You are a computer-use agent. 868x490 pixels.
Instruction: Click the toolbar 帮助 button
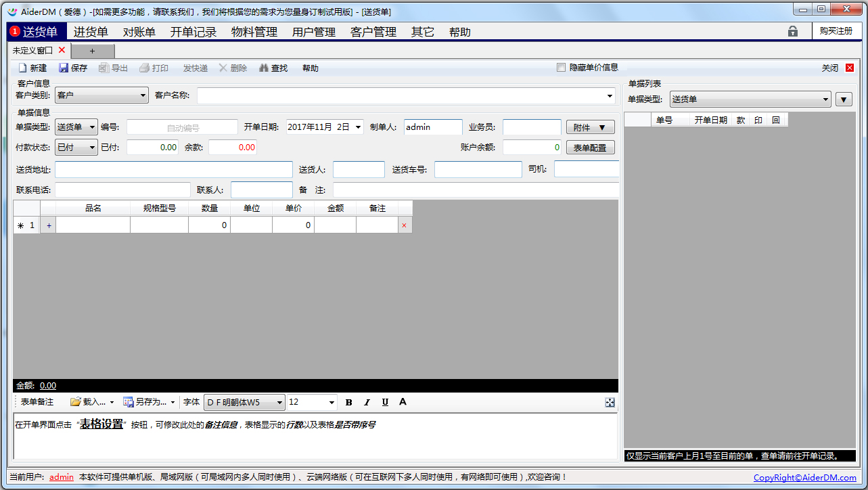click(x=311, y=68)
